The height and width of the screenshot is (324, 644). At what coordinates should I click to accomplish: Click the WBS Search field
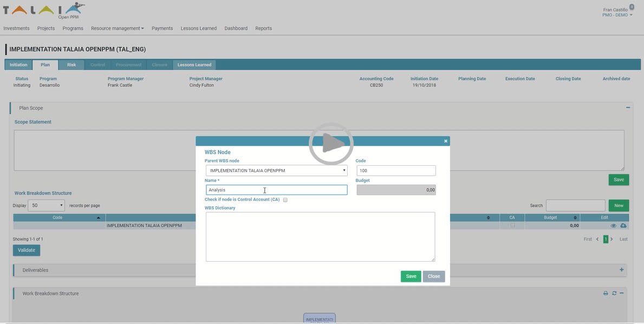click(575, 205)
